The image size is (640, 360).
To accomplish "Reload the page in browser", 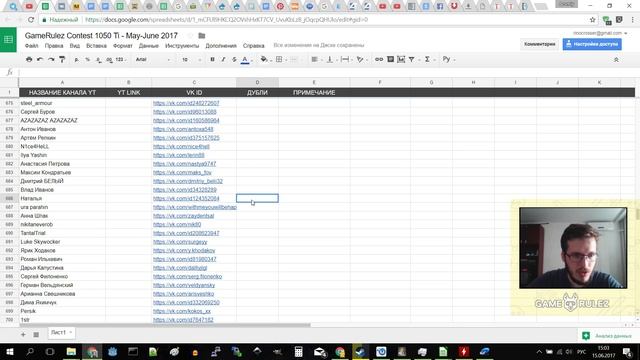I will pyautogui.click(x=31, y=20).
